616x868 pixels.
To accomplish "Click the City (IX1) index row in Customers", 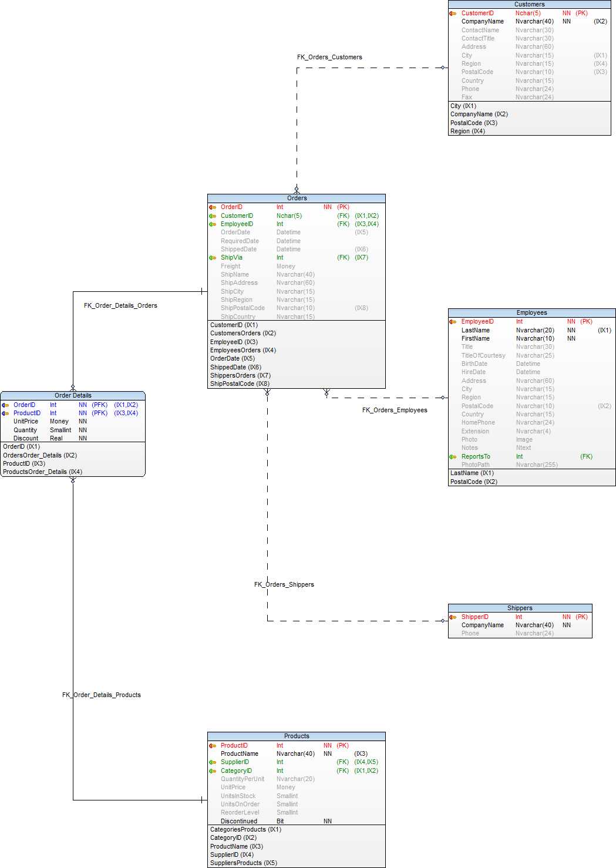I will click(462, 105).
